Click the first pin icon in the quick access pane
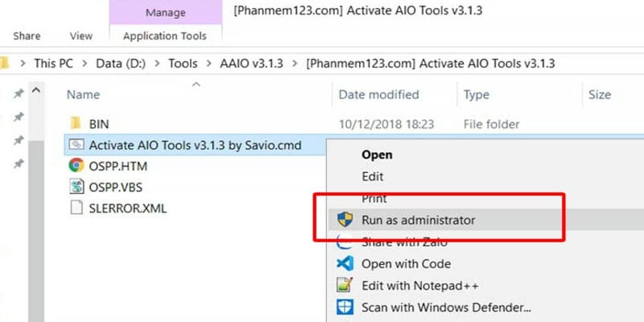This screenshot has height=322, width=644. click(x=18, y=94)
